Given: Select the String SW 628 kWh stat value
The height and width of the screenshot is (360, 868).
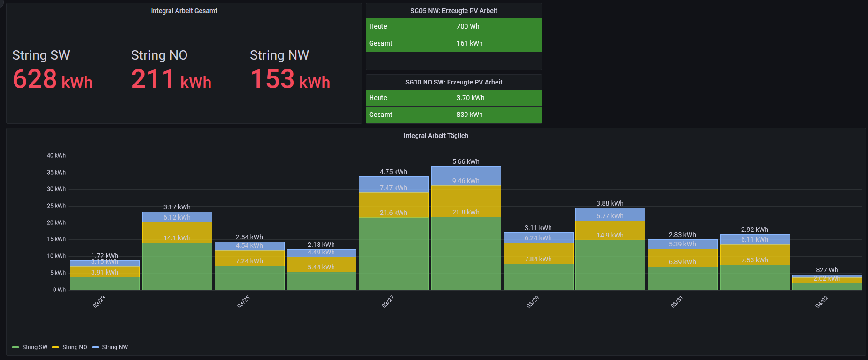Looking at the screenshot, I should coord(52,79).
